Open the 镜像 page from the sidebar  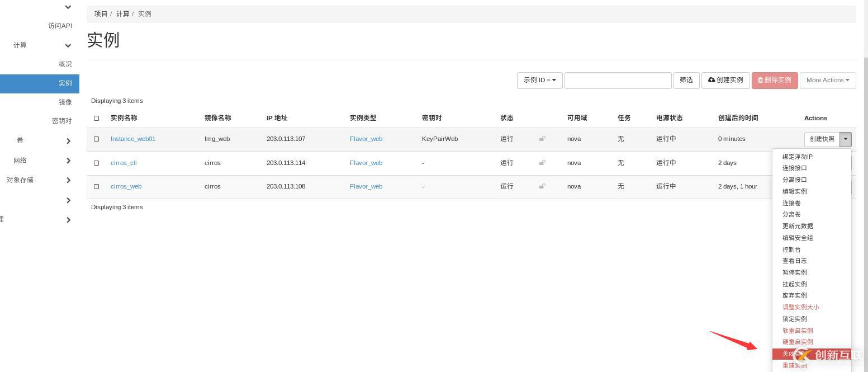65,102
